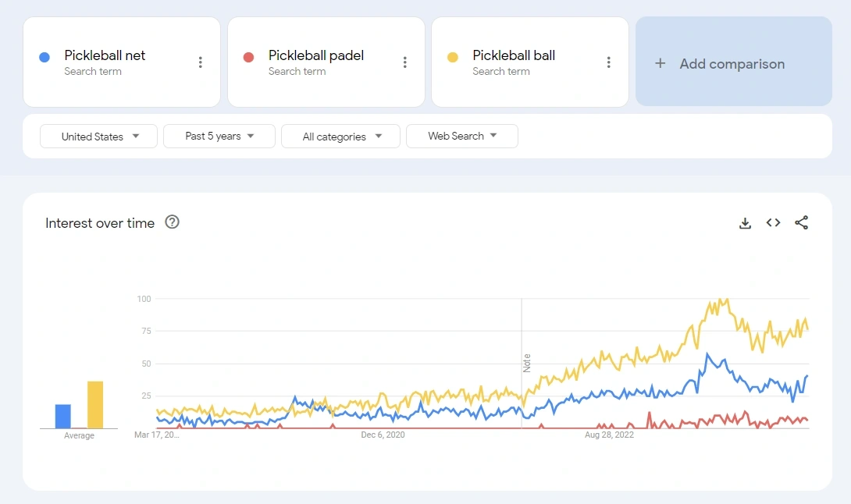
Task: Open the Past 5 years time range dropdown
Action: click(x=219, y=136)
